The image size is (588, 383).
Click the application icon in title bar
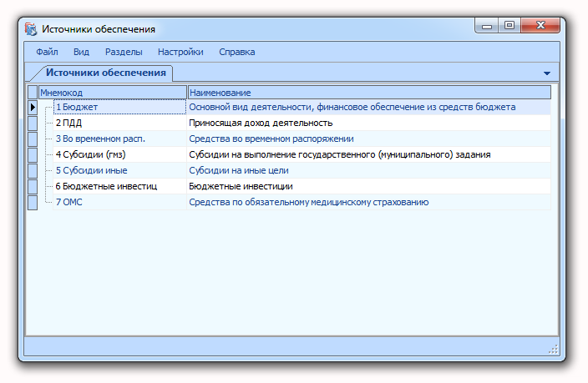pyautogui.click(x=31, y=29)
